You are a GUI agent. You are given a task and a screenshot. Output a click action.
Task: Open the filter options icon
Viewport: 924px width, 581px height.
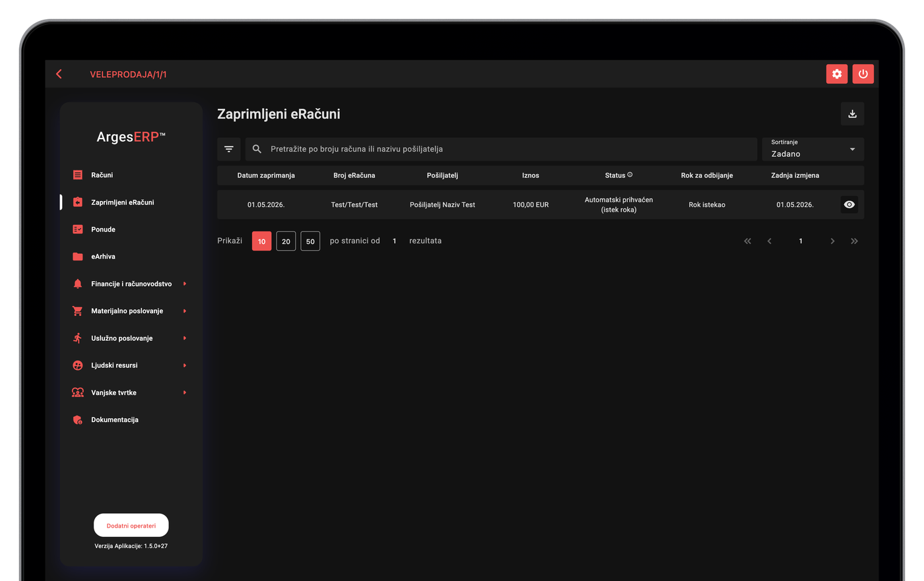click(229, 149)
